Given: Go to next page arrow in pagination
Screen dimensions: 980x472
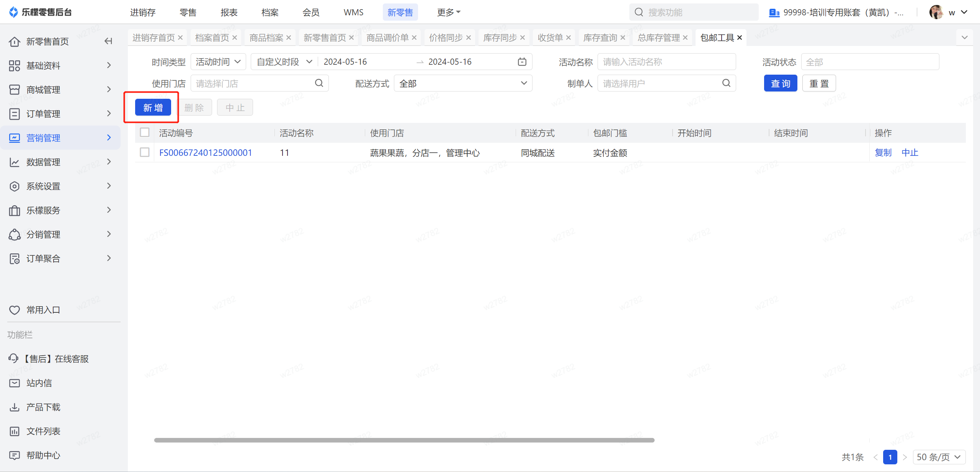Looking at the screenshot, I should click(905, 457).
